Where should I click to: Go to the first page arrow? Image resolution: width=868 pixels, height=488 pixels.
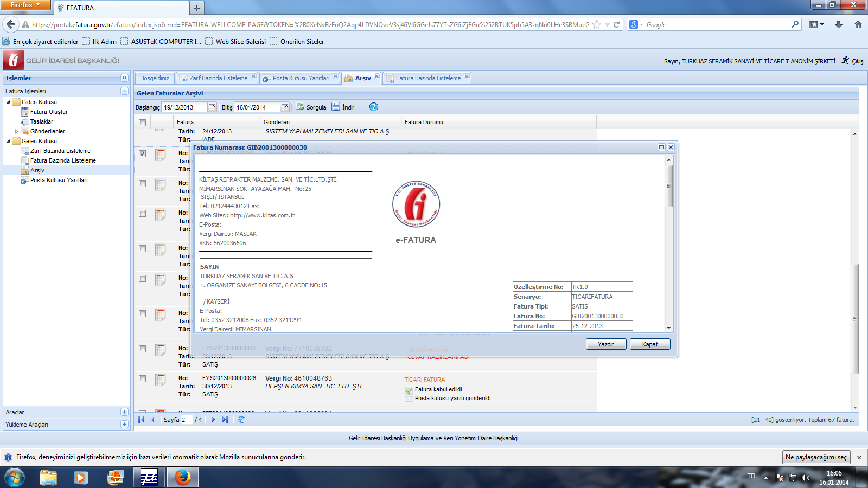tap(141, 420)
